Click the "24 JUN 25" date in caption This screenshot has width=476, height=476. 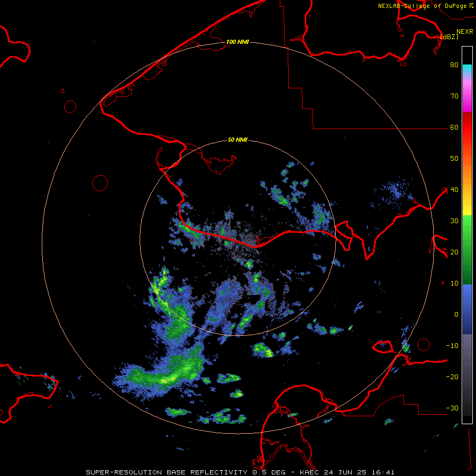pyautogui.click(x=346, y=472)
